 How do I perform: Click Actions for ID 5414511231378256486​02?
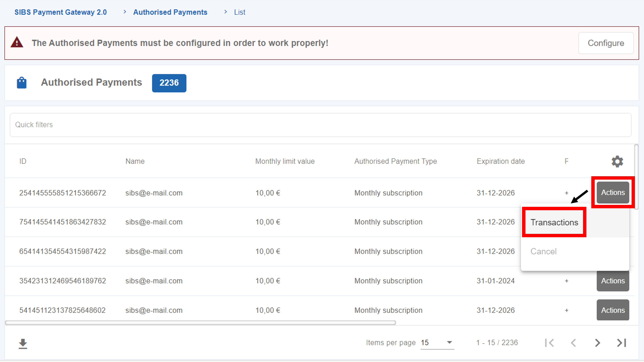[x=612, y=310]
